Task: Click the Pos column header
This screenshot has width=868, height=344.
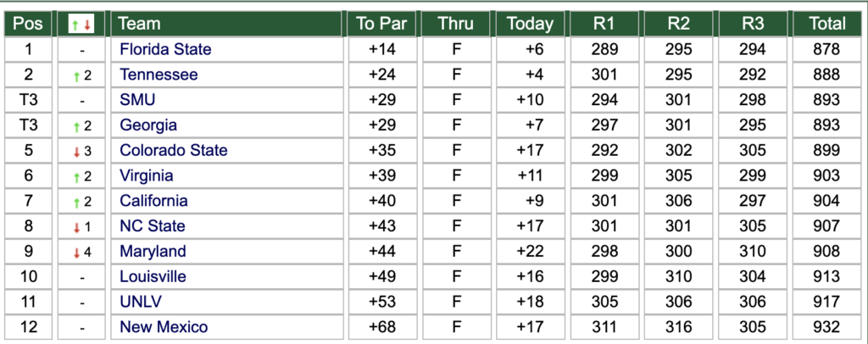Action: tap(28, 23)
